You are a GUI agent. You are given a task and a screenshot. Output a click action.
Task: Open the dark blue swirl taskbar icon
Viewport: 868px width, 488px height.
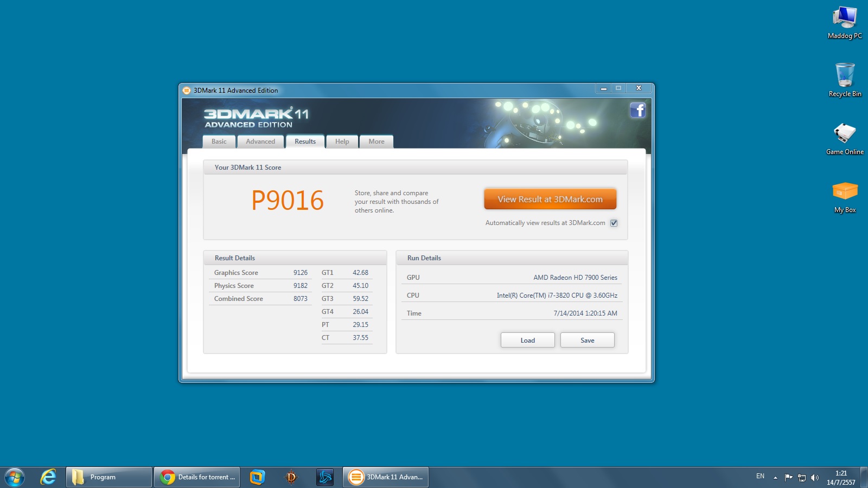coord(324,477)
